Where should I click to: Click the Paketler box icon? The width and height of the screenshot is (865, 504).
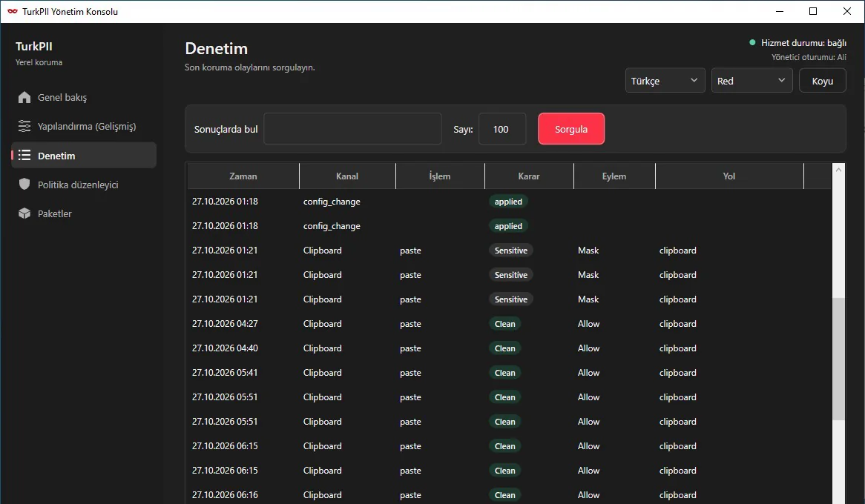(x=24, y=213)
